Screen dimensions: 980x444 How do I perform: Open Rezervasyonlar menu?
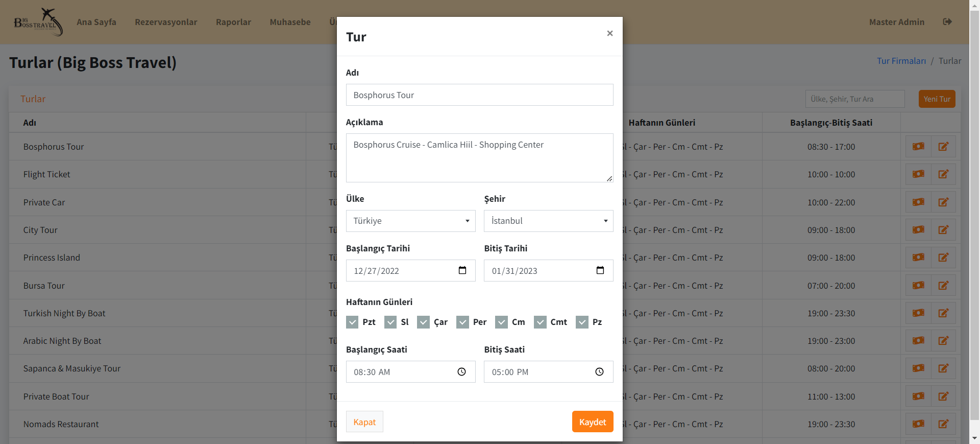point(166,22)
